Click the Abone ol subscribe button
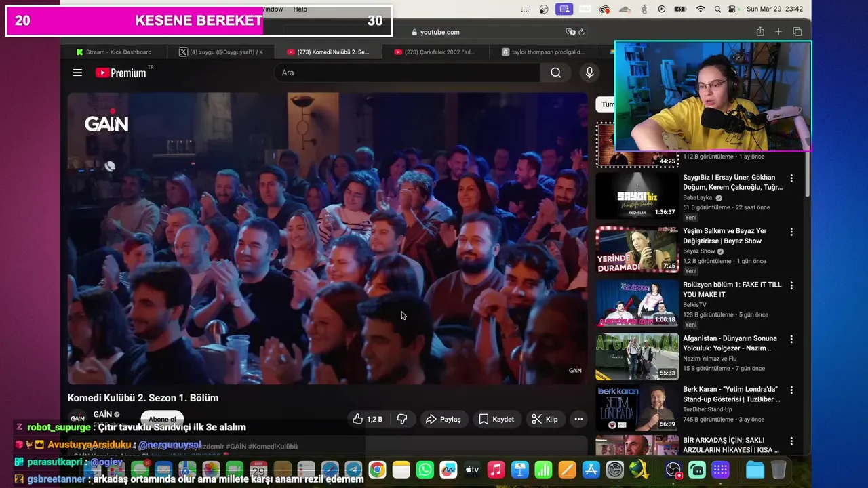This screenshot has width=868, height=488. (x=162, y=419)
